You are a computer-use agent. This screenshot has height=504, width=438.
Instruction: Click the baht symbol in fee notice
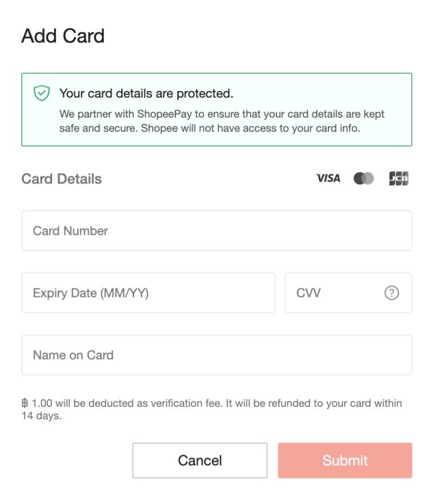pos(25,403)
